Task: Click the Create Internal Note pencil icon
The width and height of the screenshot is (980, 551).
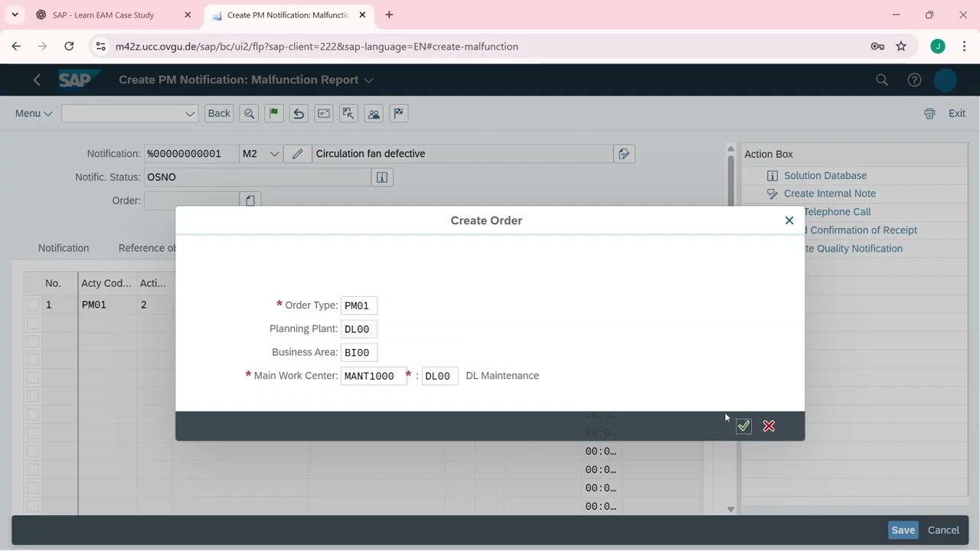Action: click(x=773, y=194)
